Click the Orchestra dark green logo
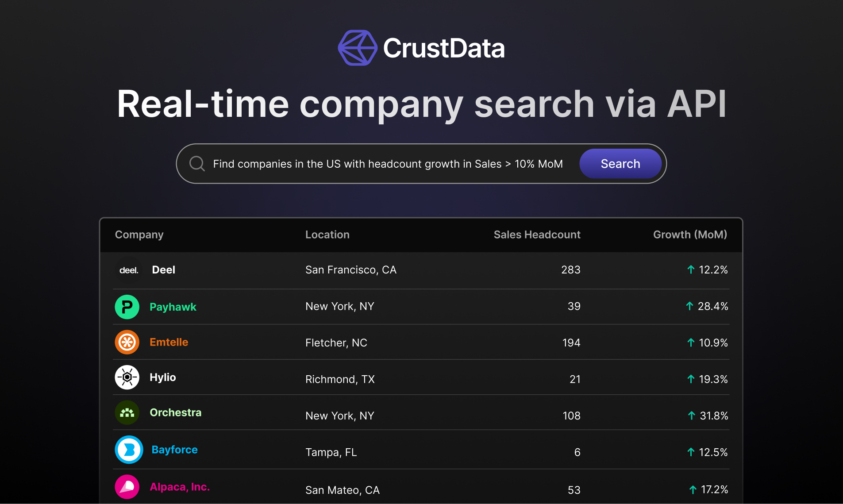 [x=127, y=412]
